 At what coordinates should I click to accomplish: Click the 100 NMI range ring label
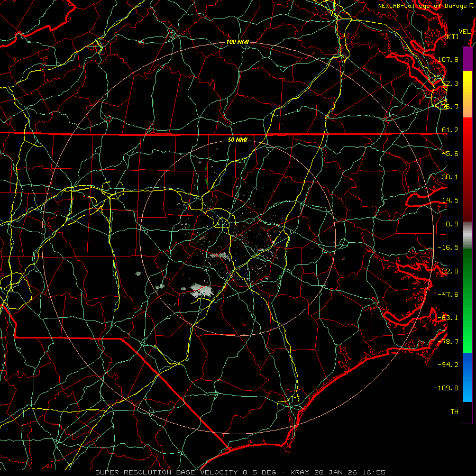[x=237, y=42]
